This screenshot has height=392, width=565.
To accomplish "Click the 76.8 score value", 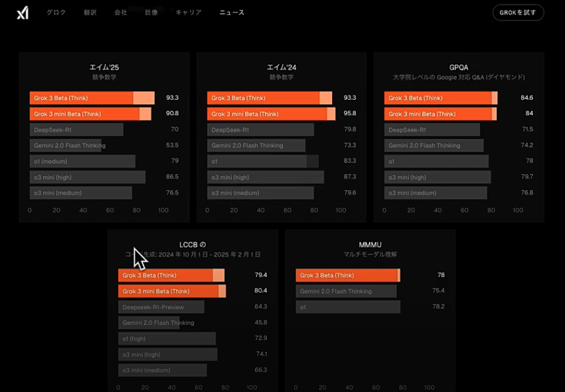I will 527,193.
